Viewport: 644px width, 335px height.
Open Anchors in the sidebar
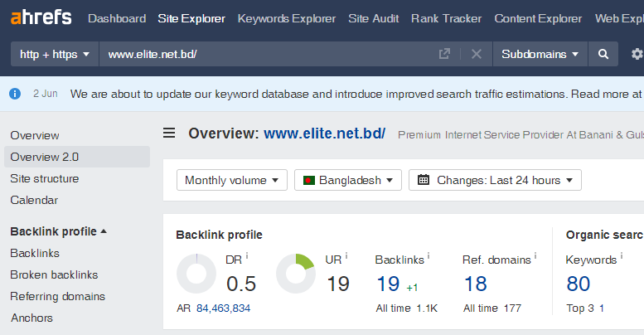coord(31,318)
